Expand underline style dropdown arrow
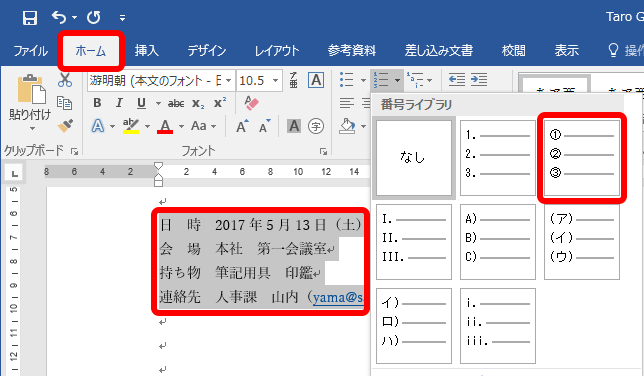 click(x=158, y=104)
